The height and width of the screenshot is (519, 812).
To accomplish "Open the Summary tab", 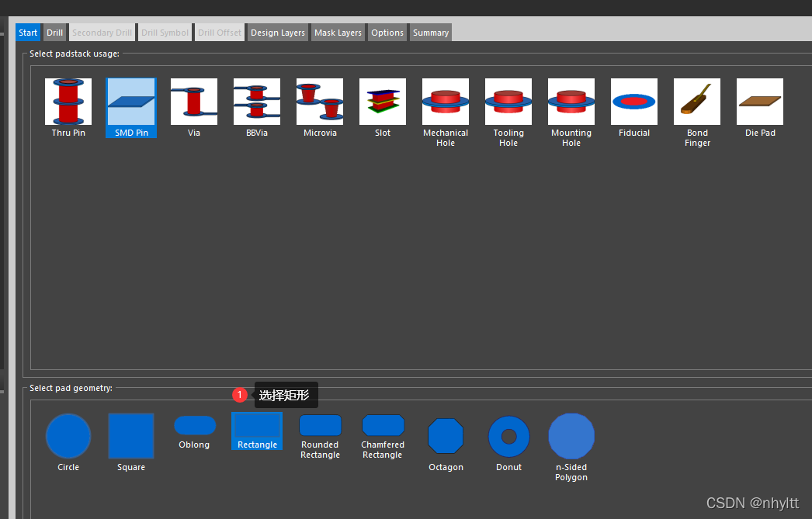I will pyautogui.click(x=431, y=33).
